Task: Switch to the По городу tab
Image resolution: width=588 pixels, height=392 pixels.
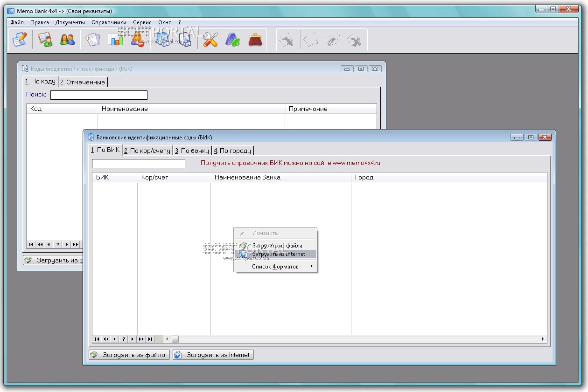Action: coord(233,151)
